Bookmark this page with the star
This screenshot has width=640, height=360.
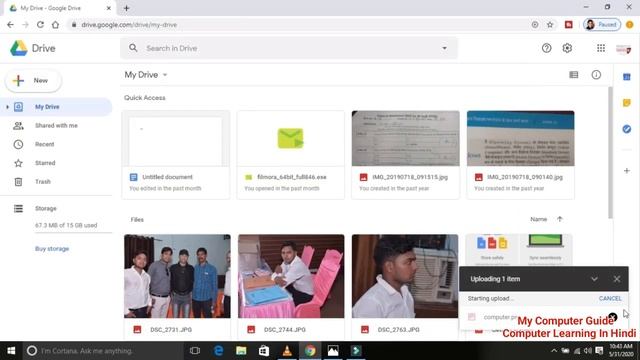pyautogui.click(x=550, y=25)
